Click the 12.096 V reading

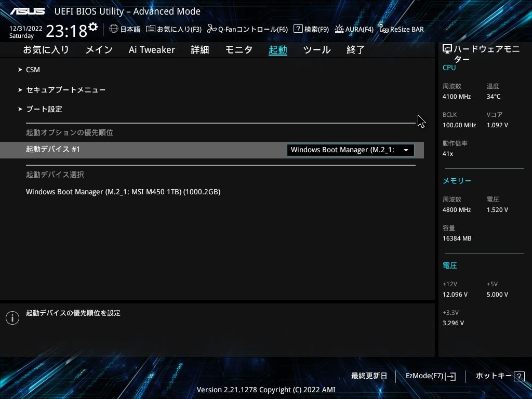pyautogui.click(x=455, y=295)
